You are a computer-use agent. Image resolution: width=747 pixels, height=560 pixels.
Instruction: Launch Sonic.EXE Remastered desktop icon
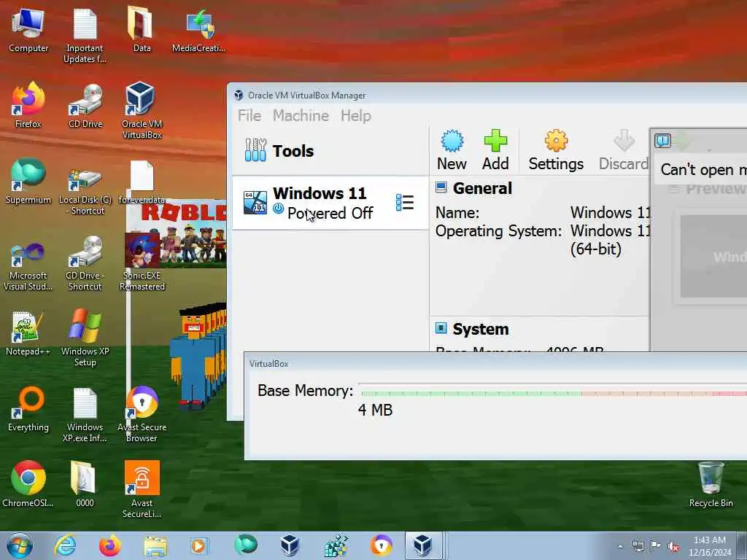point(142,262)
